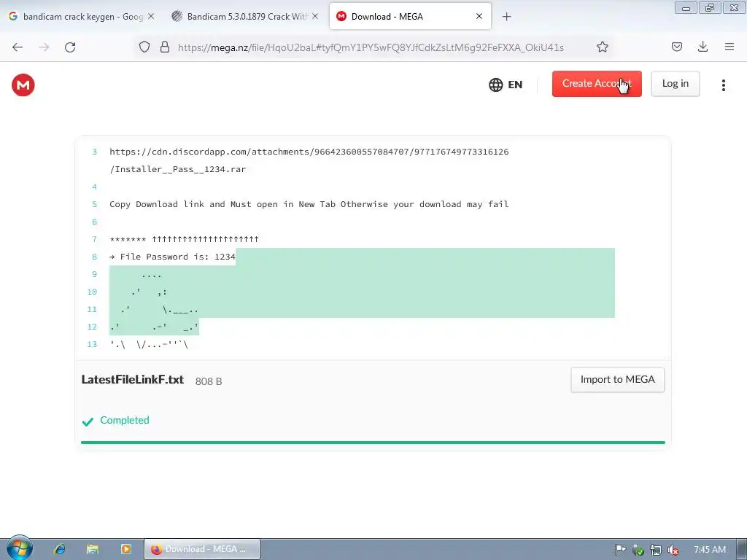747x560 pixels.
Task: Close the Bandicam 5.3.0.1879 Crack tab
Action: [315, 16]
